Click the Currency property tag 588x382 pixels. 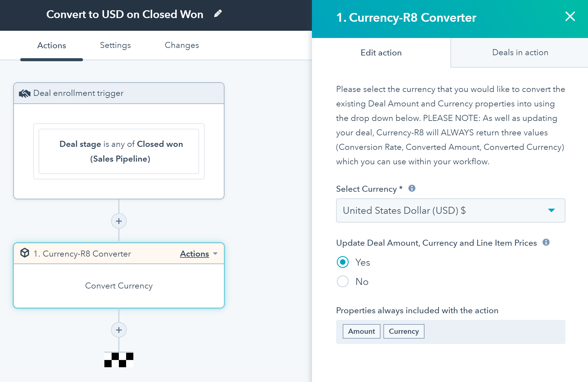click(x=403, y=331)
